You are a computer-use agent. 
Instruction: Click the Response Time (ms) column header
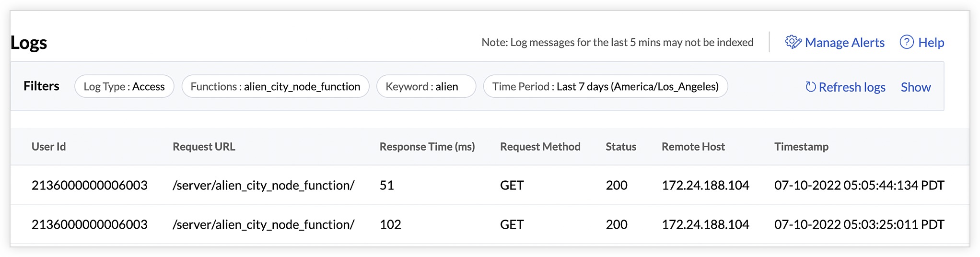point(427,147)
